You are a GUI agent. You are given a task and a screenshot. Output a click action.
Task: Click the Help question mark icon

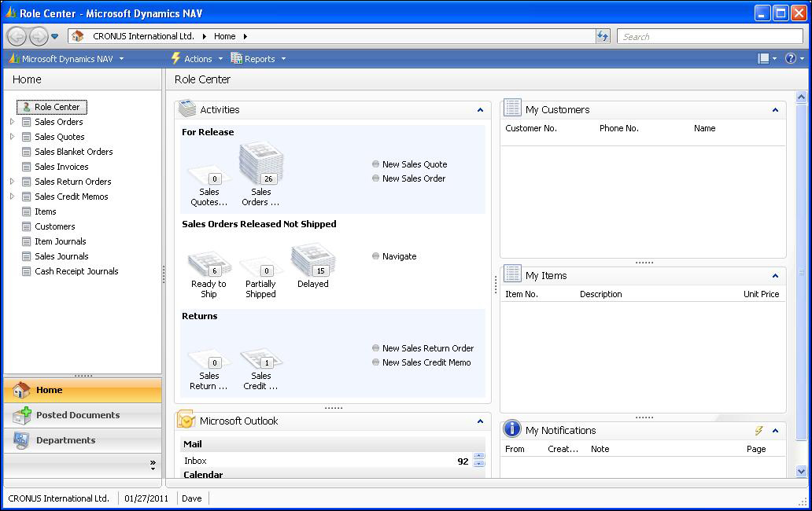(x=790, y=58)
